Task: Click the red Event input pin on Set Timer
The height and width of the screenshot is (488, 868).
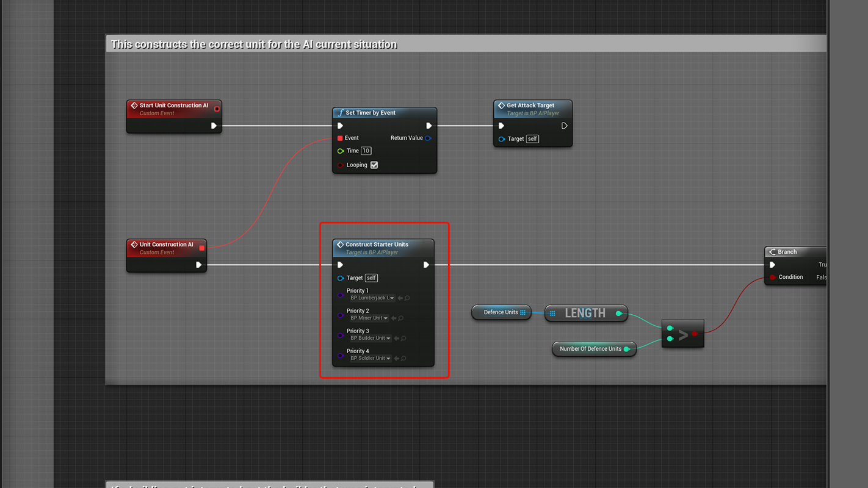Action: pos(340,138)
